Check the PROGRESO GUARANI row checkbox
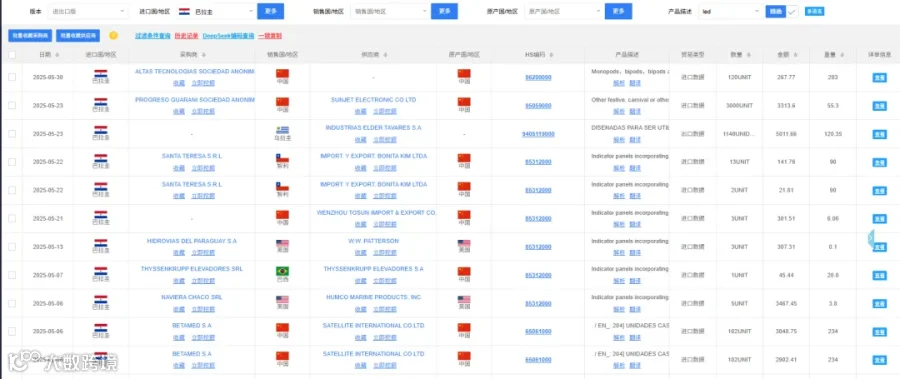Screen dimensions: 900x379 click(x=12, y=106)
